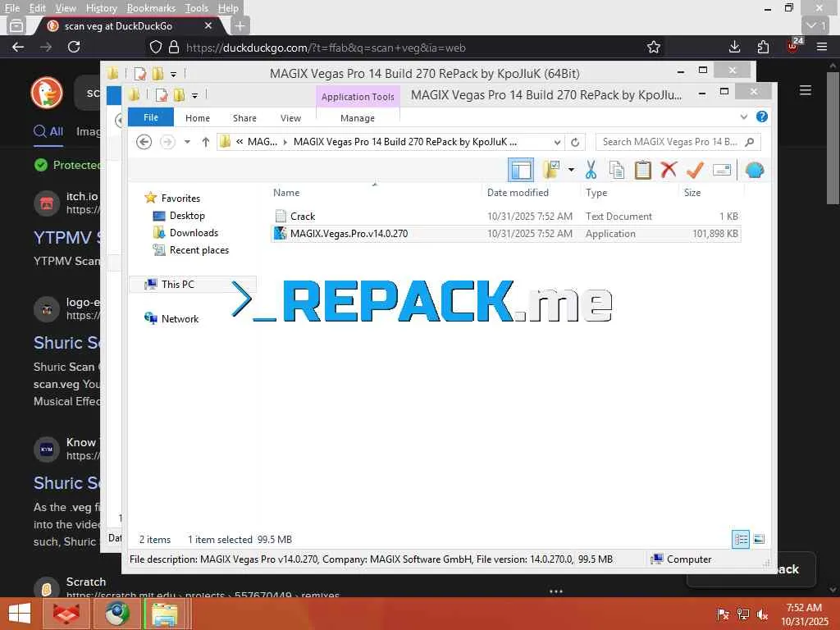Open the Firefox Extensions puzzle icon

[x=763, y=47]
